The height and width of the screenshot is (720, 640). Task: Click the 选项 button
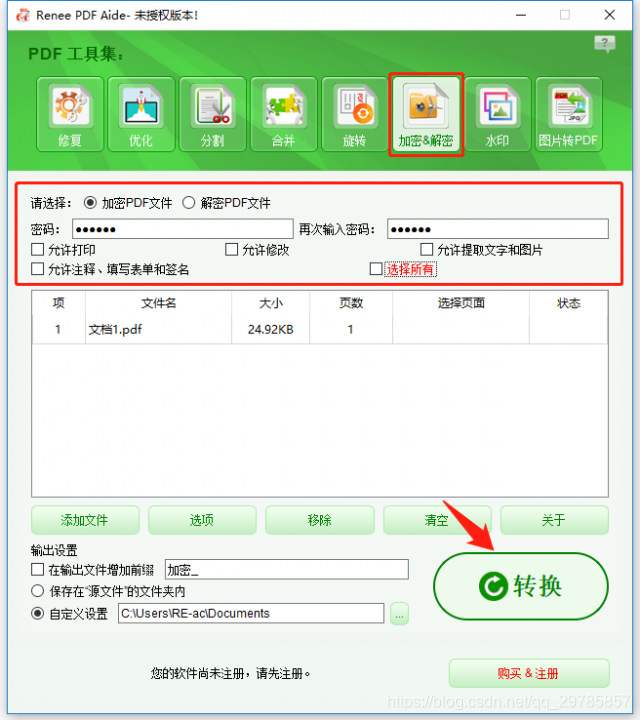pos(202,520)
